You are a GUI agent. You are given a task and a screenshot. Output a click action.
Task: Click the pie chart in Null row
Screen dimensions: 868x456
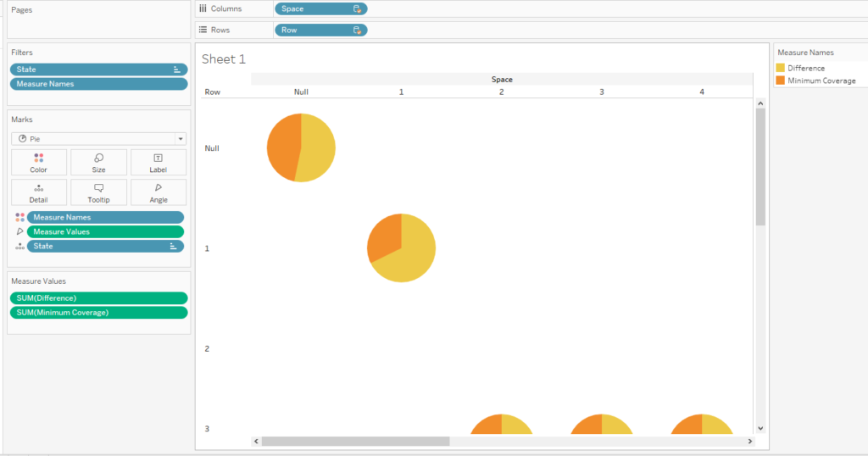point(301,147)
